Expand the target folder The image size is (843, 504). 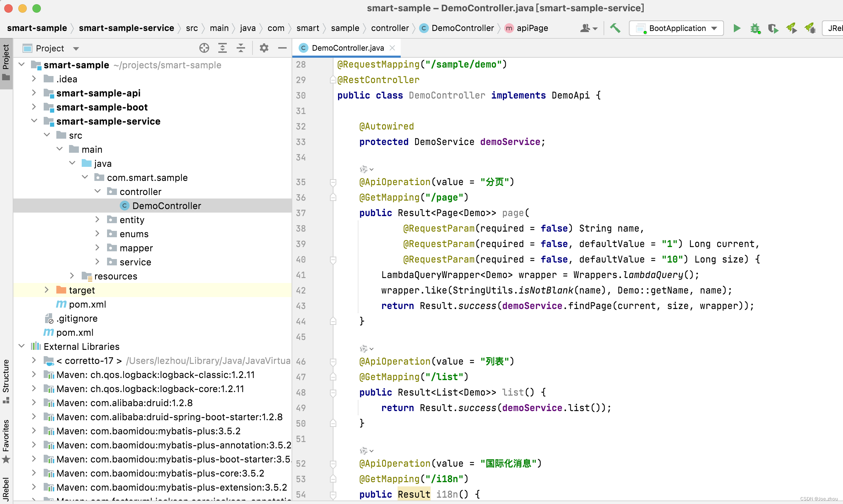[46, 290]
